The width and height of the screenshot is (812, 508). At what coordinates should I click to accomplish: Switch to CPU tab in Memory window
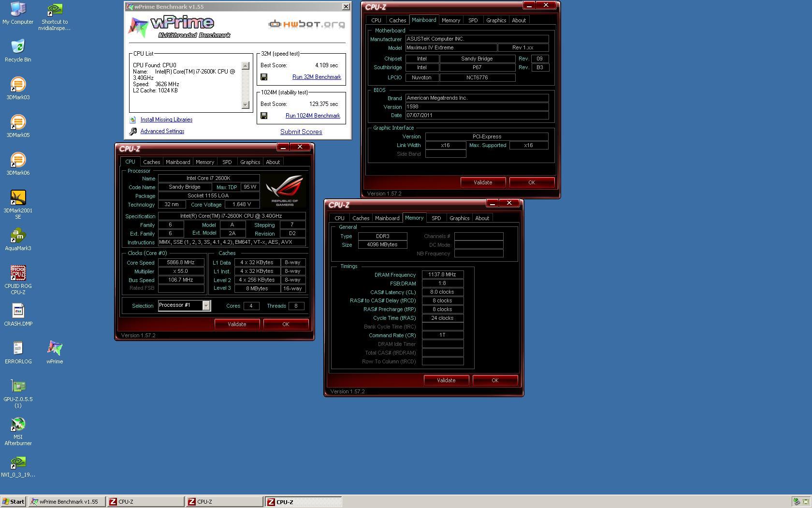coord(339,218)
